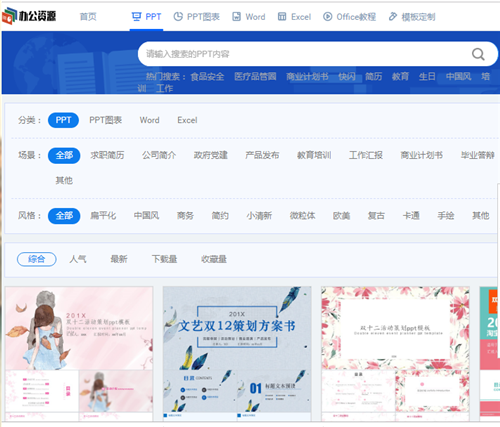The image size is (500, 427).
Task: Filter scene by 工作汇报
Action: 366,155
